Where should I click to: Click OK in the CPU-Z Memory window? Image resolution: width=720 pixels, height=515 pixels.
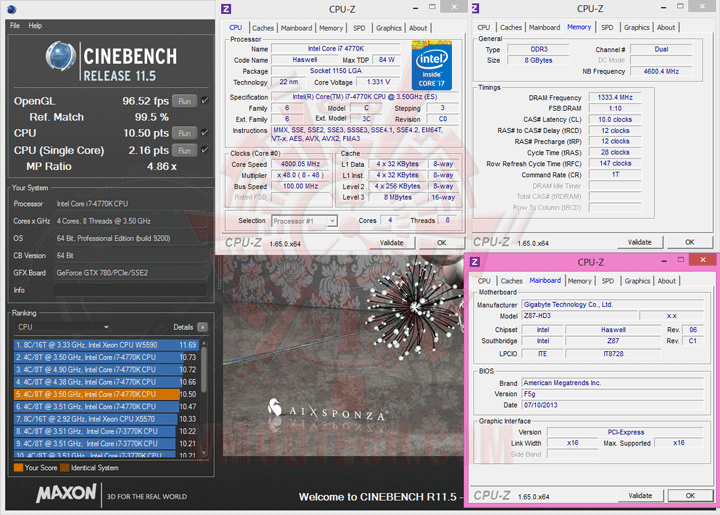point(690,242)
